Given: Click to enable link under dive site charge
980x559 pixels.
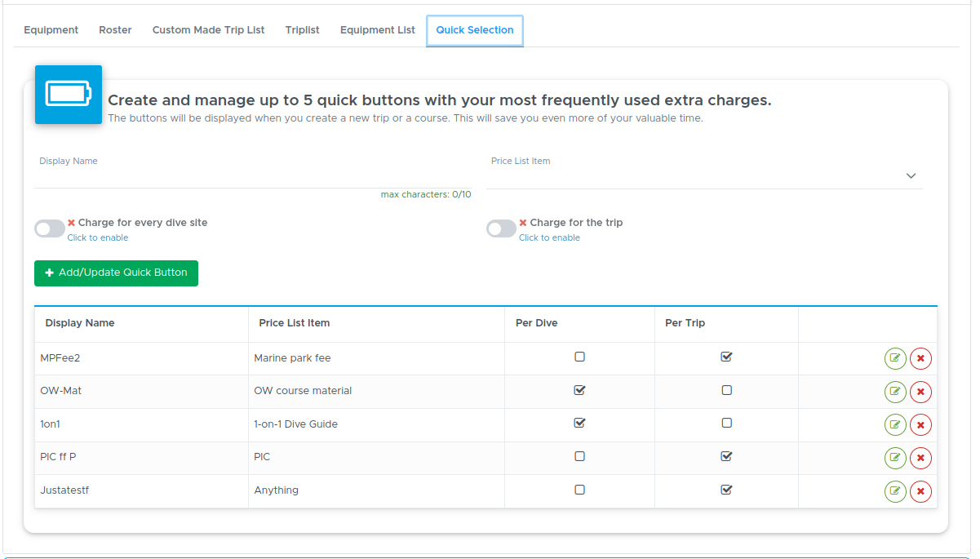Looking at the screenshot, I should point(98,237).
